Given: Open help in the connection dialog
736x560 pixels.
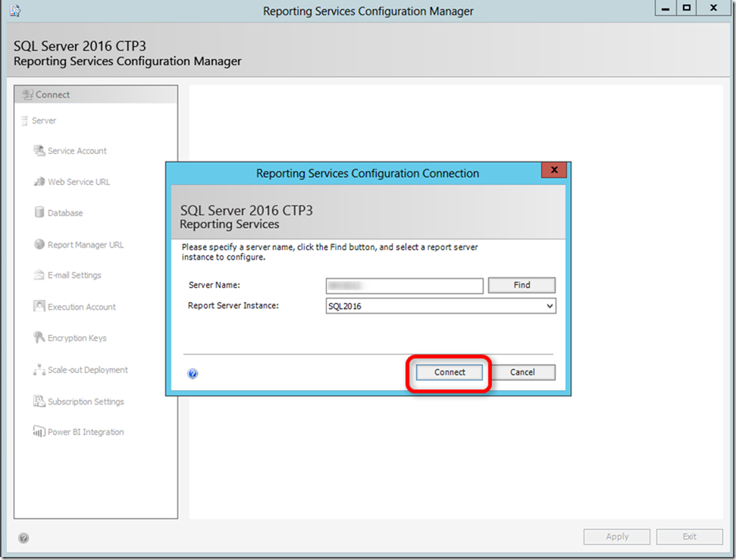Looking at the screenshot, I should [x=193, y=374].
